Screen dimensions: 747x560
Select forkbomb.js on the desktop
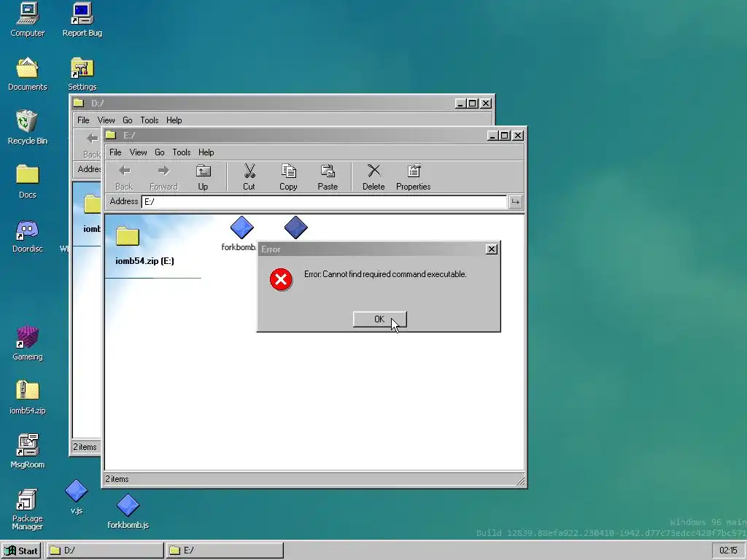(128, 511)
